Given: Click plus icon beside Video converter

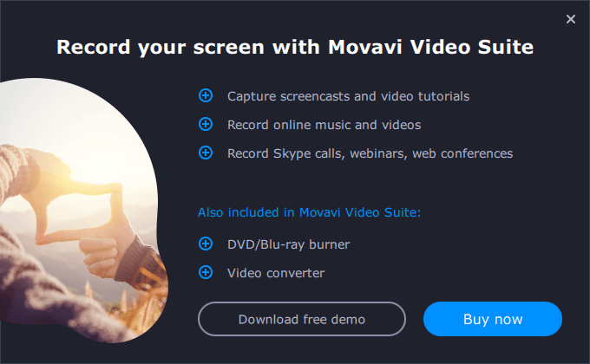Looking at the screenshot, I should pyautogui.click(x=206, y=272).
